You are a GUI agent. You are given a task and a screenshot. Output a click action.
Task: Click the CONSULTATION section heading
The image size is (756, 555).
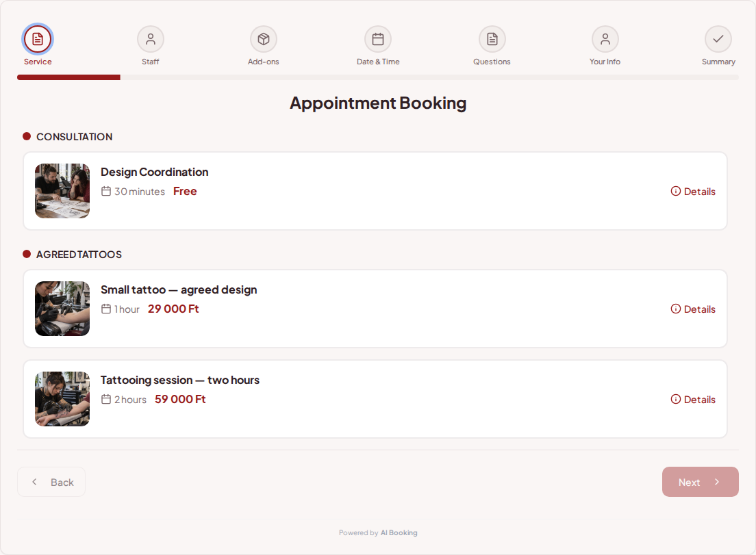[74, 137]
